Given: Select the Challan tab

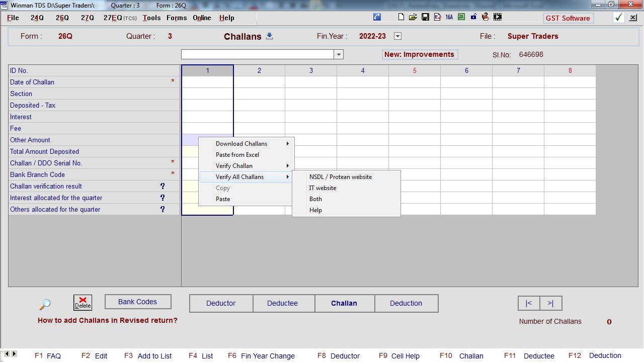Looking at the screenshot, I should point(344,303).
